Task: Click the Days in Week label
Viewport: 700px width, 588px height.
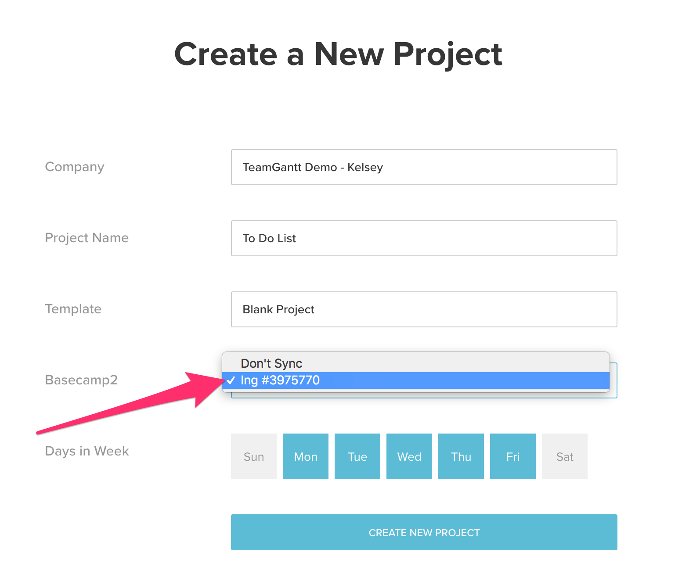Action: click(x=87, y=451)
